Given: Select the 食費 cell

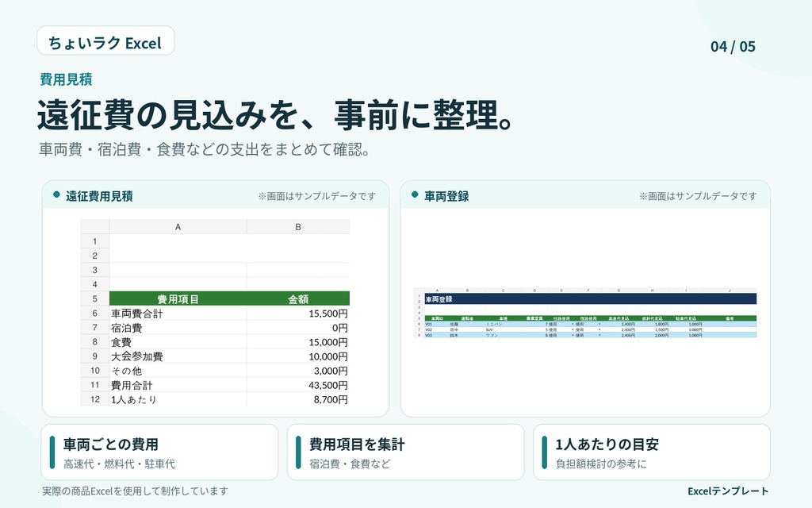Looking at the screenshot, I should 178,342.
